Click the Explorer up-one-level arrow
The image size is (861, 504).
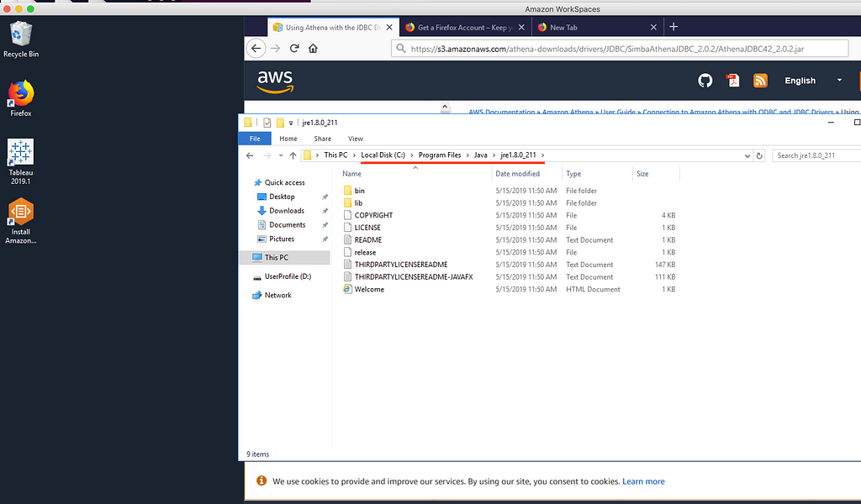pos(293,155)
